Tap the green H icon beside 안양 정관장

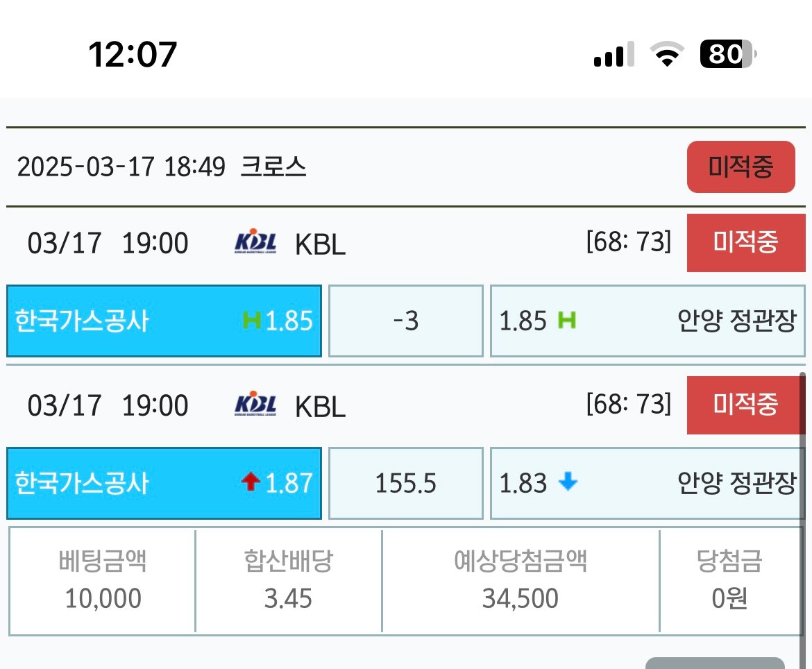(x=567, y=321)
